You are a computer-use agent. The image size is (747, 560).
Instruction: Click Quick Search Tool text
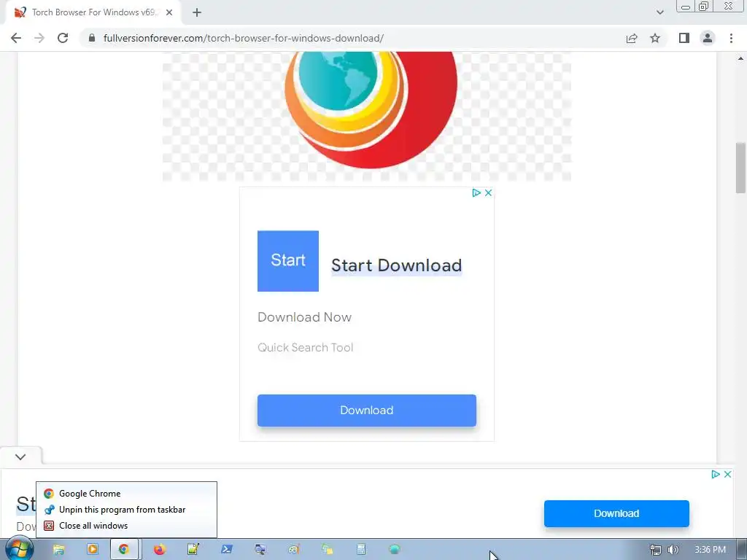tap(306, 348)
